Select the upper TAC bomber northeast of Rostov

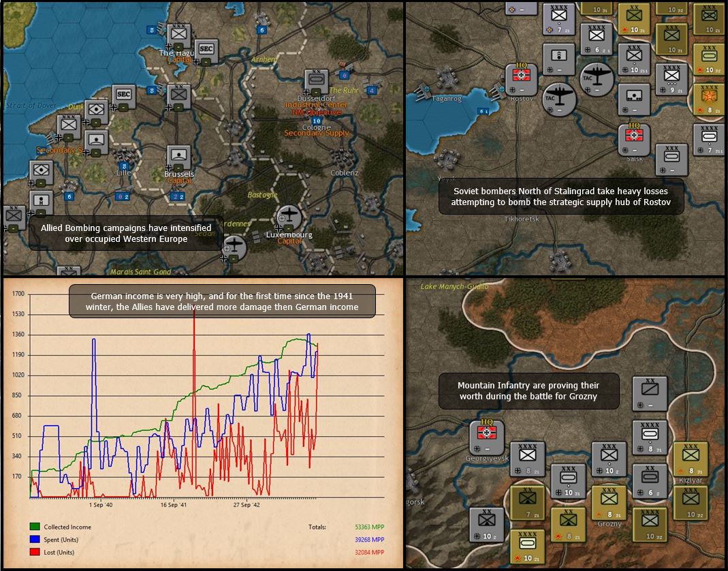point(597,80)
